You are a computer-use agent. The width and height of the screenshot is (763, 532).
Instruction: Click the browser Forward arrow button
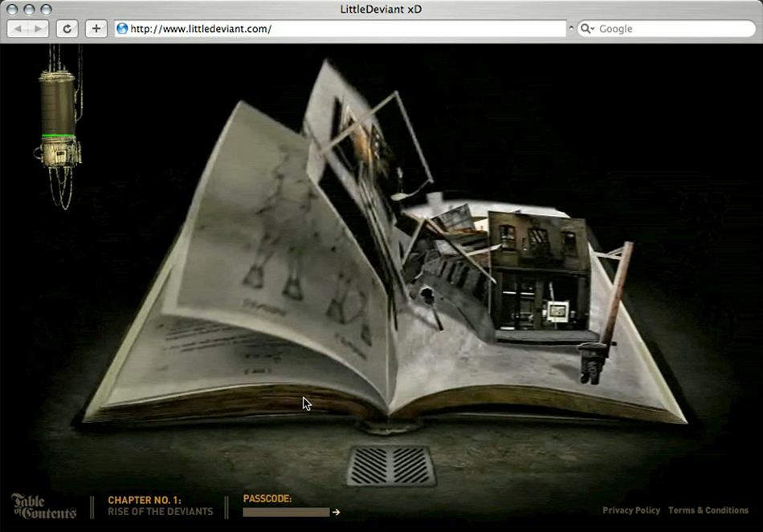click(38, 29)
